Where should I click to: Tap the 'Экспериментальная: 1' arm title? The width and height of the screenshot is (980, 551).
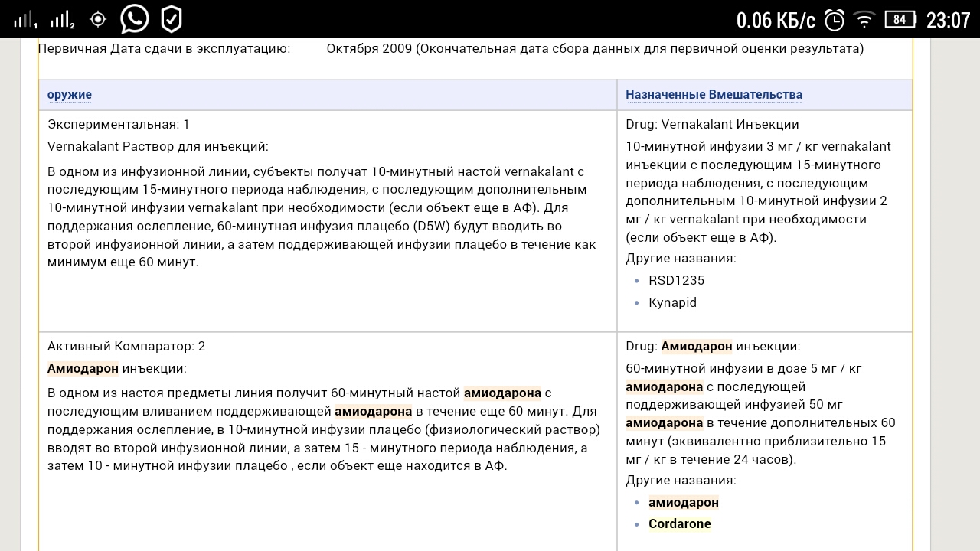pyautogui.click(x=118, y=124)
